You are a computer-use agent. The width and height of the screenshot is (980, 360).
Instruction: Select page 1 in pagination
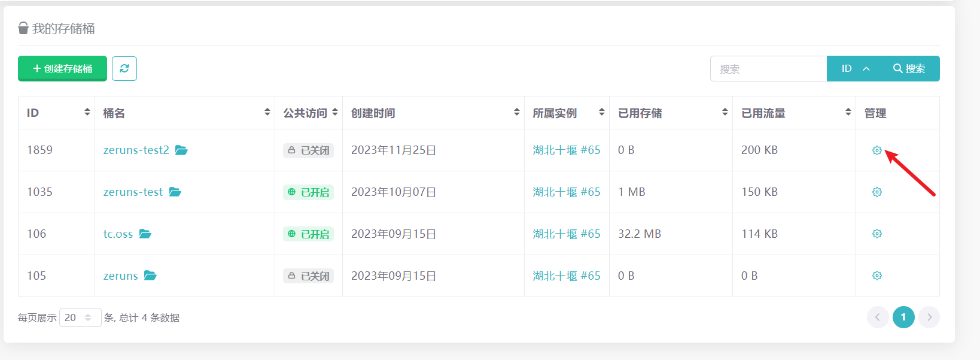coord(903,317)
